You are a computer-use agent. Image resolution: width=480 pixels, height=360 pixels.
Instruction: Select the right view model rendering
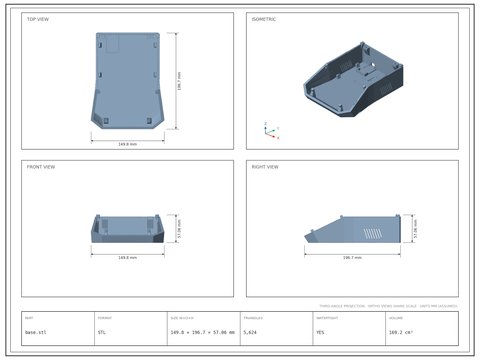point(352,229)
